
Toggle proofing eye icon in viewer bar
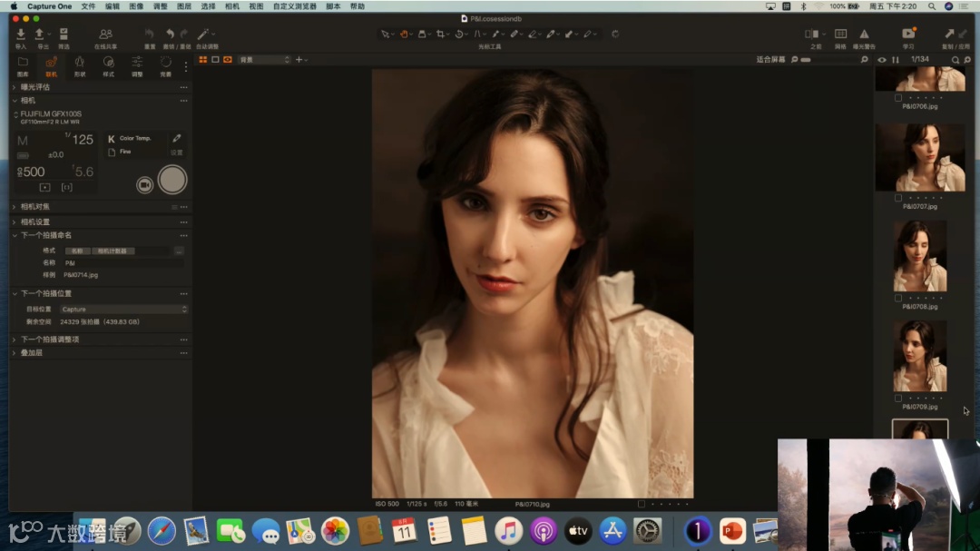pos(228,59)
